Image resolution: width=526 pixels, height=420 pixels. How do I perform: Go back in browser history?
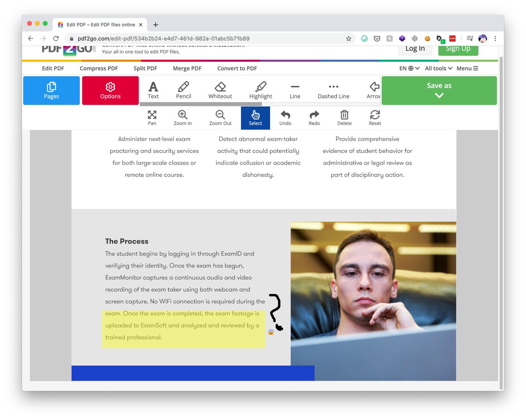31,39
